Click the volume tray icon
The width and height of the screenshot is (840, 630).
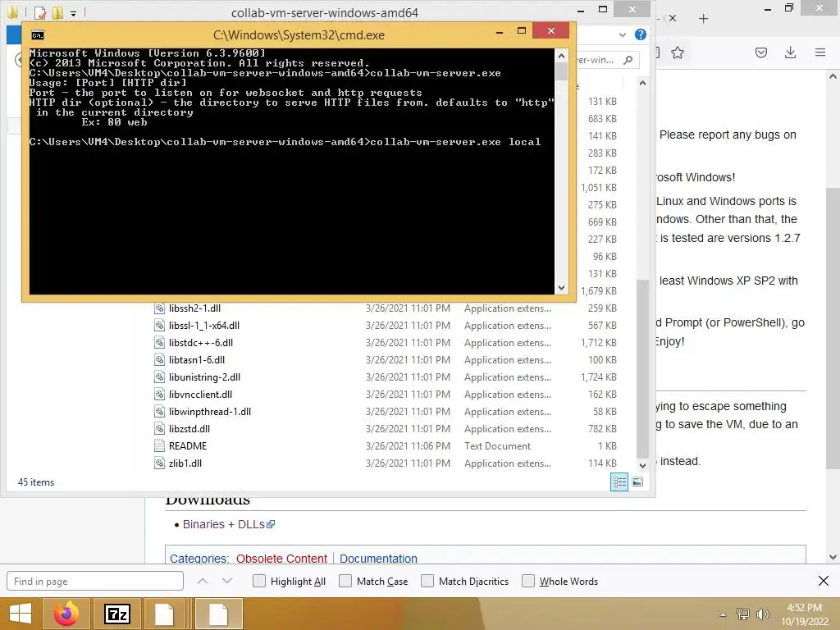click(762, 614)
